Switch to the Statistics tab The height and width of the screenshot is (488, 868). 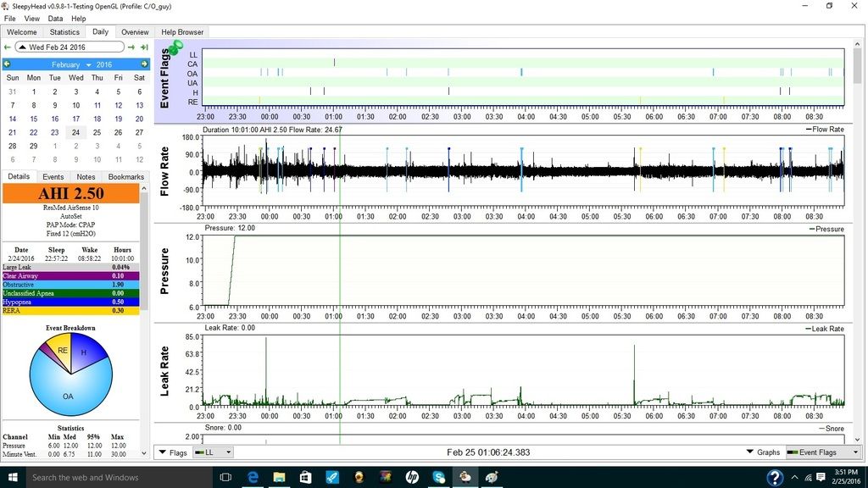[x=64, y=32]
